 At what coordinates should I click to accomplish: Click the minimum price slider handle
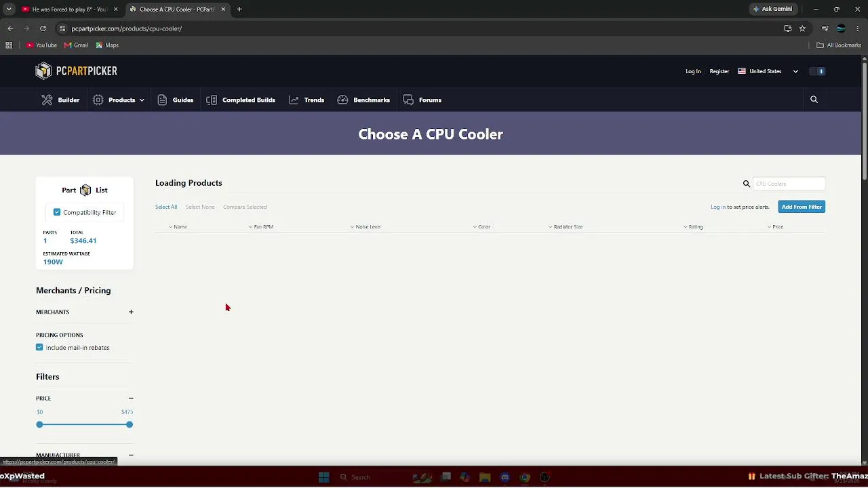pos(39,424)
